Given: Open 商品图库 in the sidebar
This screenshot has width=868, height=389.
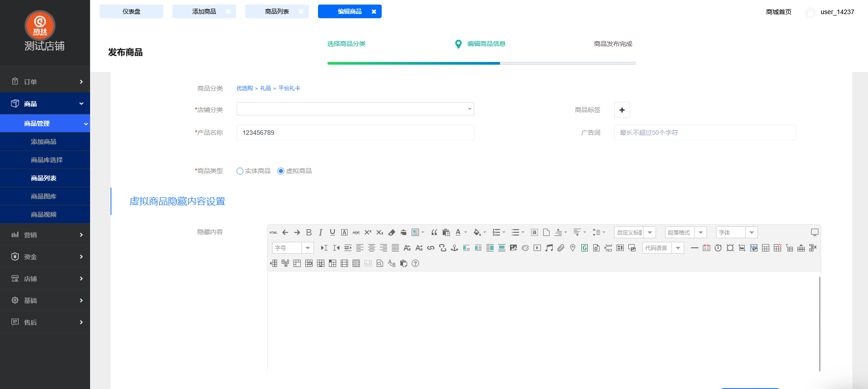Looking at the screenshot, I should [44, 196].
